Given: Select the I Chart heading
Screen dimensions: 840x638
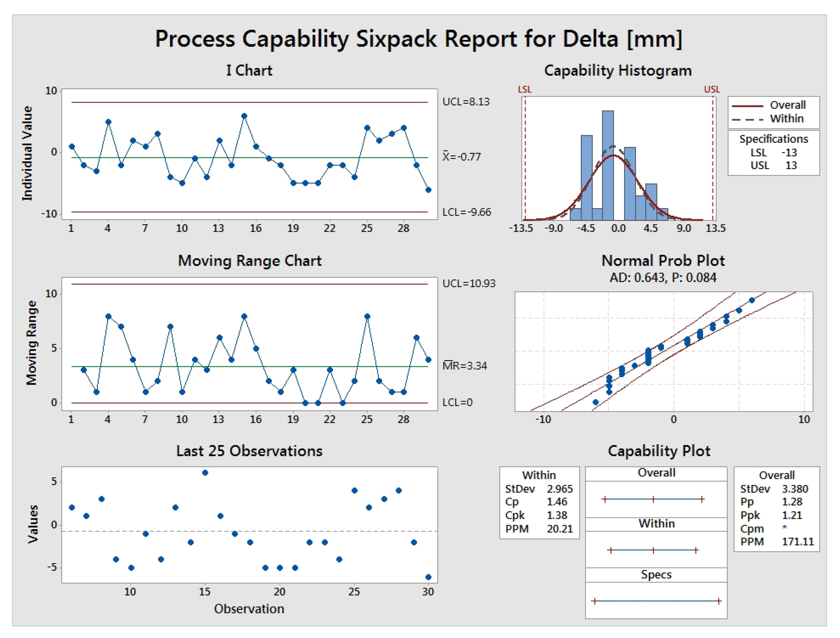Looking at the screenshot, I should pyautogui.click(x=249, y=71).
